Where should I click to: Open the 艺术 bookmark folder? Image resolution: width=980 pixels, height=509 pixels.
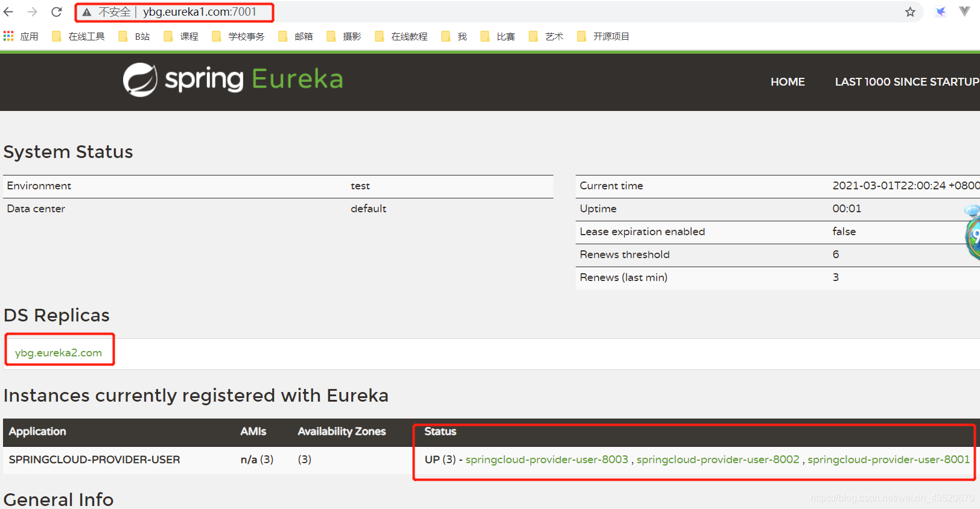(x=546, y=36)
